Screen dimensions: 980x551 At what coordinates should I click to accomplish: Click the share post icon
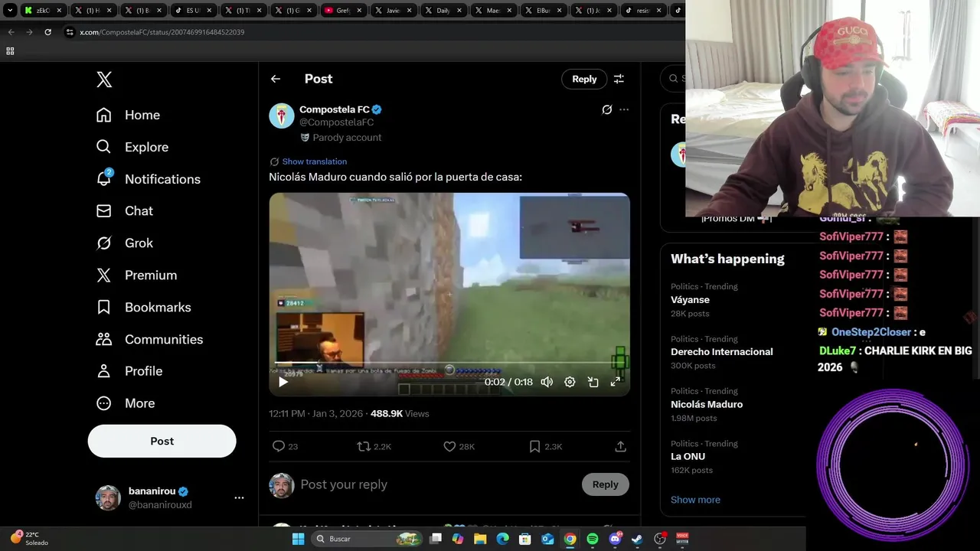621,446
